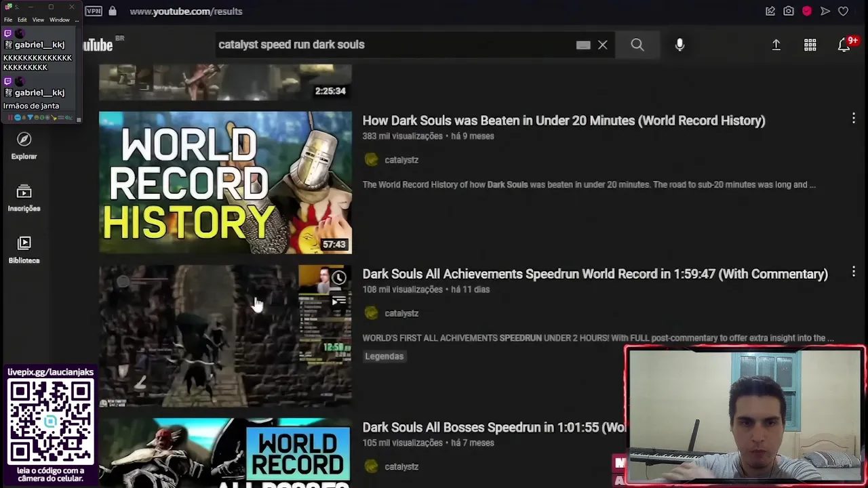Click the Legendas badge
The width and height of the screenshot is (868, 488).
point(384,356)
